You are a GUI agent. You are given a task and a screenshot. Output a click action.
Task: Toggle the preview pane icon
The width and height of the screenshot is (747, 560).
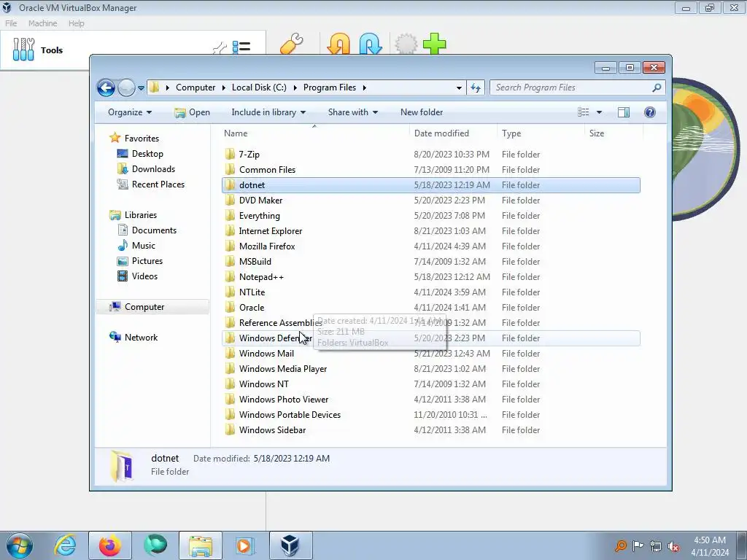click(x=624, y=112)
